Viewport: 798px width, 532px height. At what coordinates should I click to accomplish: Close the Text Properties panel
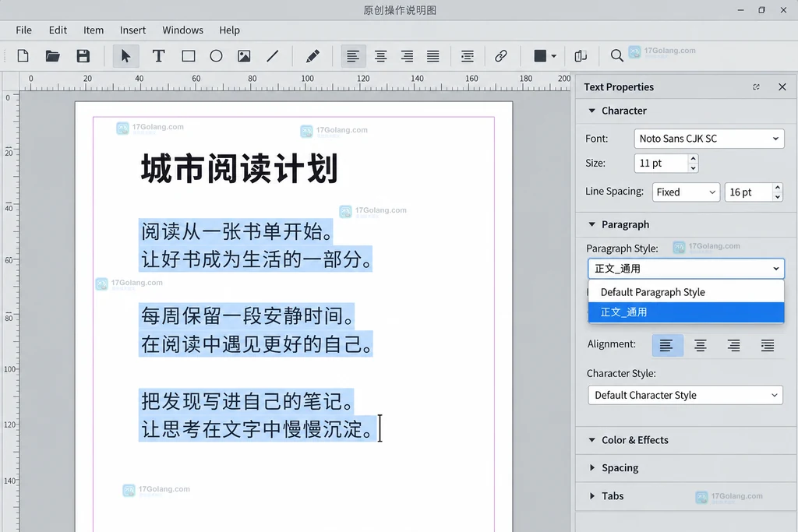[x=782, y=87]
